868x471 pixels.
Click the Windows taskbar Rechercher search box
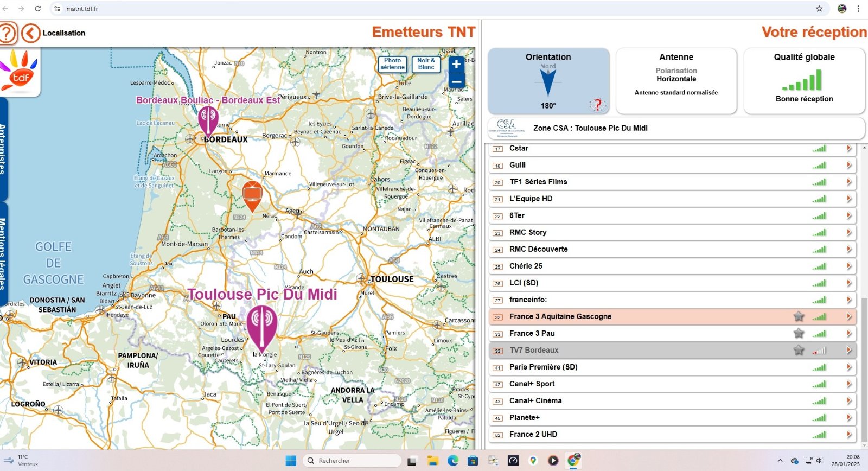(x=353, y=461)
